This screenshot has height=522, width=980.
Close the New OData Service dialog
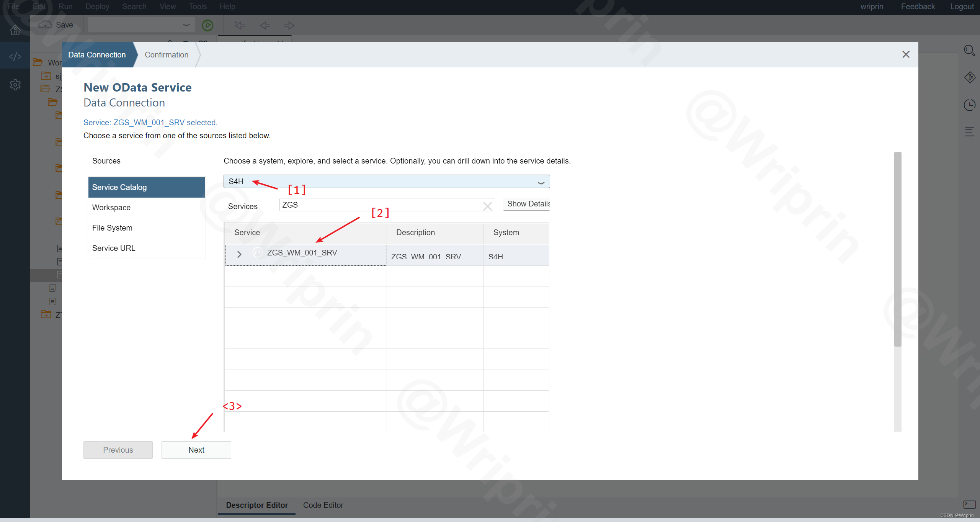tap(906, 54)
